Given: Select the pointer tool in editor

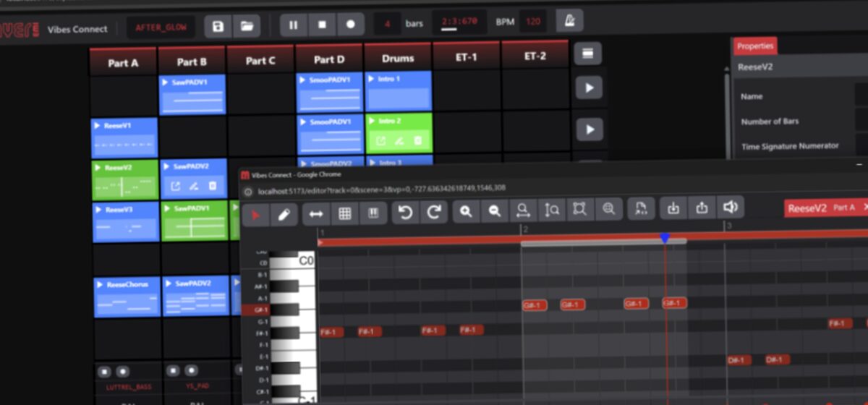Looking at the screenshot, I should [255, 214].
